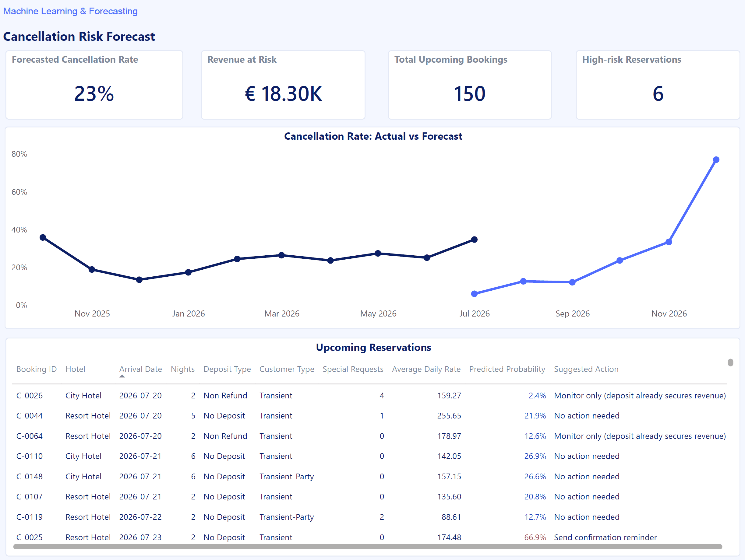Open the Machine Learning & Forecasting link
Image resolution: width=745 pixels, height=560 pixels.
click(x=70, y=11)
